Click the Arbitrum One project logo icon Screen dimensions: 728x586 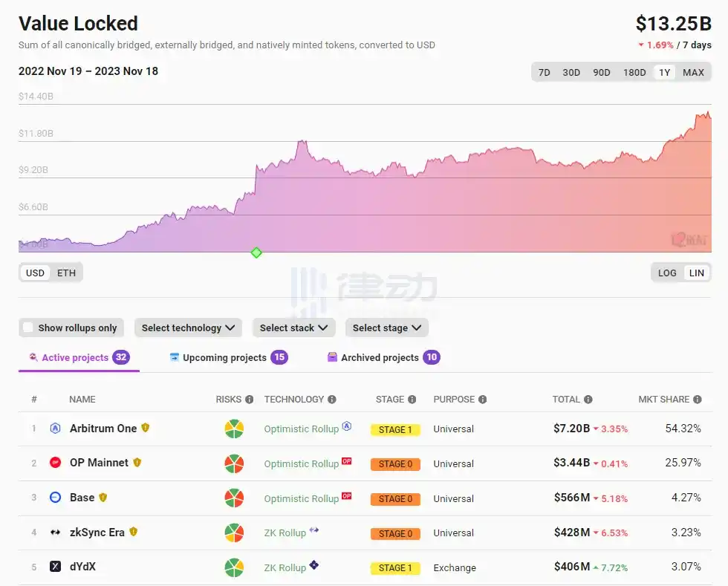55,429
